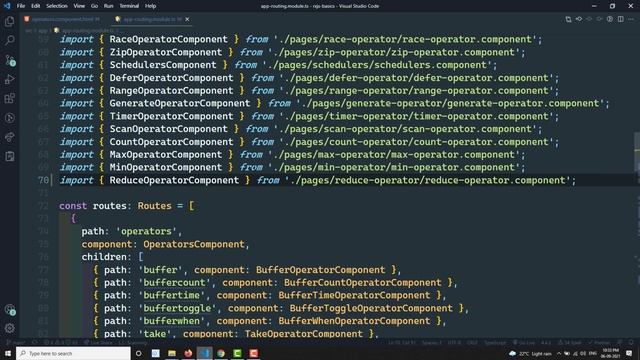This screenshot has height=360, width=640.
Task: Click MinOperatorComponent in the import line
Action: tap(165, 167)
